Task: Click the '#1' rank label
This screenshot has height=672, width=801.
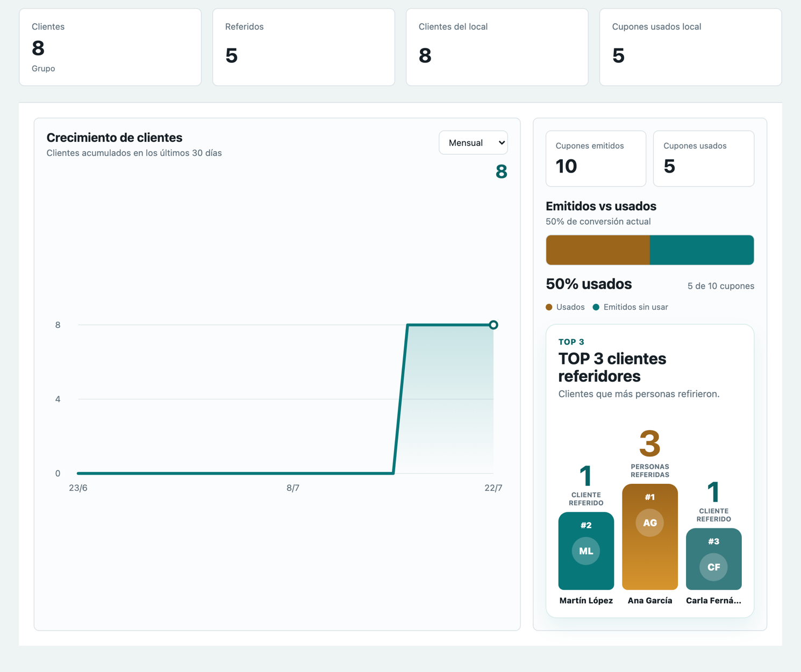Action: point(650,497)
